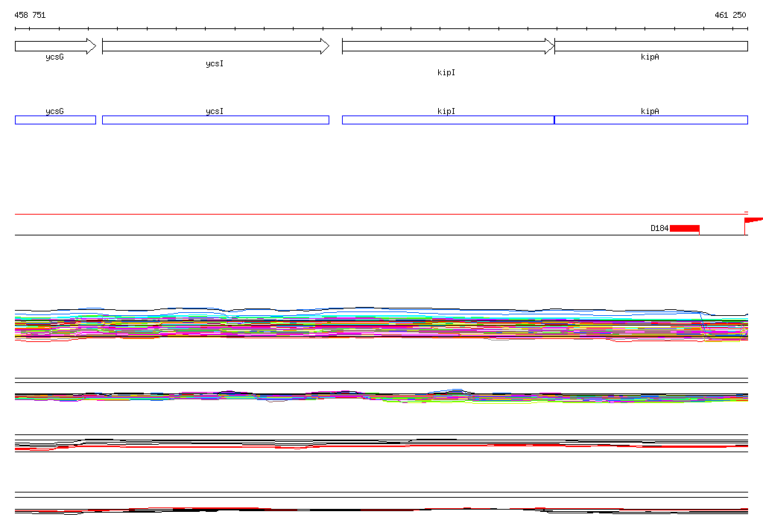Click the ycsG gene arrow in top track

tap(55, 46)
